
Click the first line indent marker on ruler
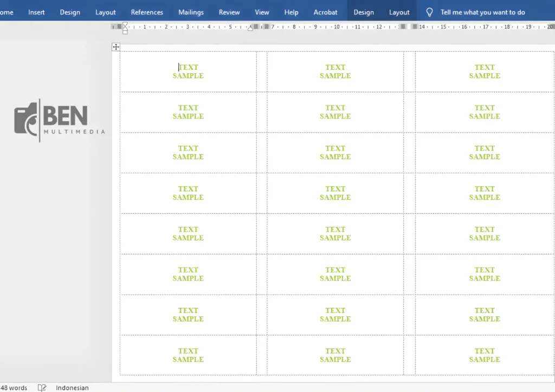(125, 24)
